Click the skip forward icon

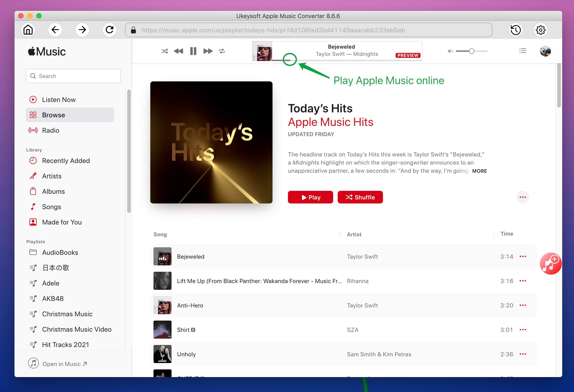coord(208,51)
